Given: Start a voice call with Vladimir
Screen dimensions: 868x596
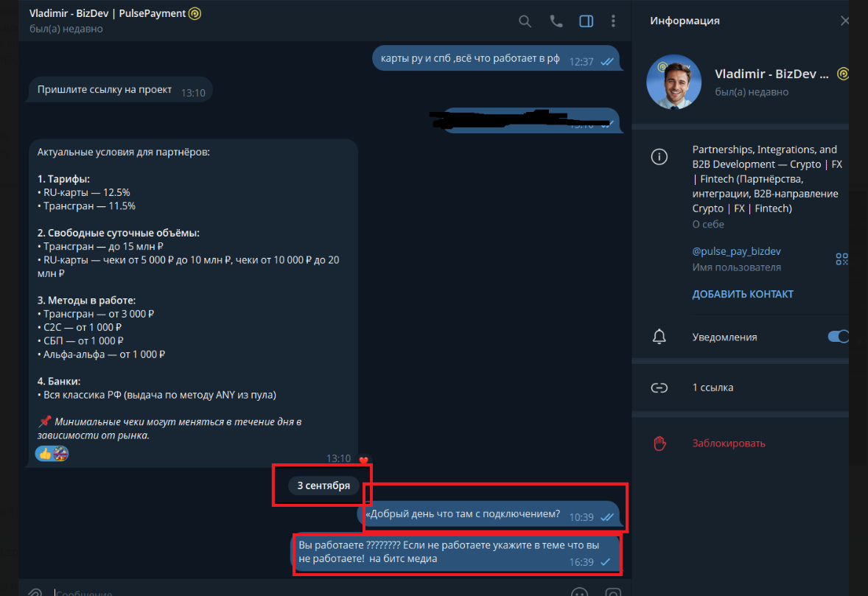Looking at the screenshot, I should pos(556,21).
